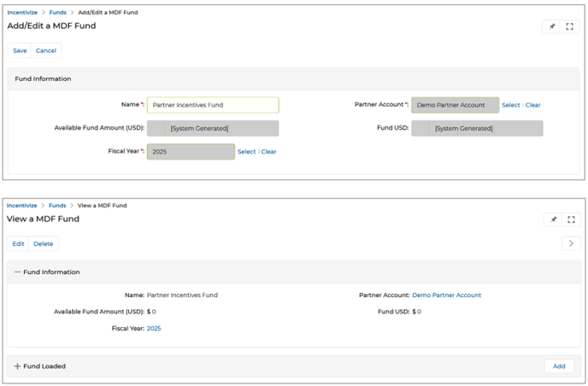
Task: Delete the viewed MDF fund
Action: coord(44,244)
